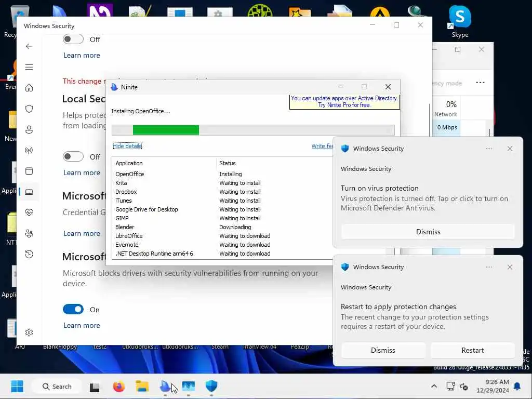This screenshot has width=532, height=399.
Task: Switch to Task Manager taskbar icon
Action: pyautogui.click(x=188, y=386)
